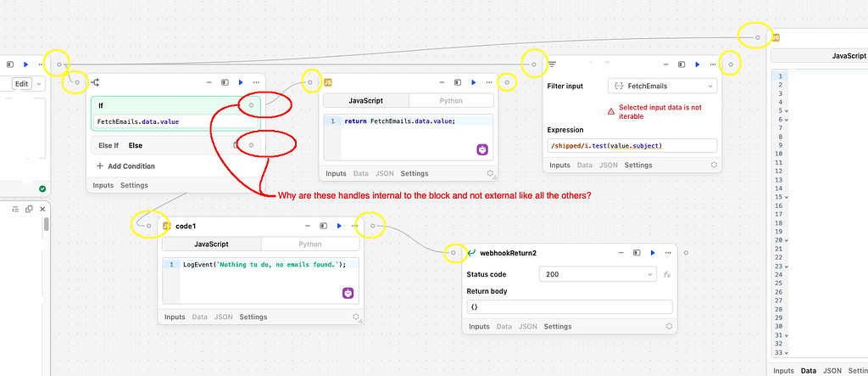Open the branch block's ellipsis menu

click(256, 82)
